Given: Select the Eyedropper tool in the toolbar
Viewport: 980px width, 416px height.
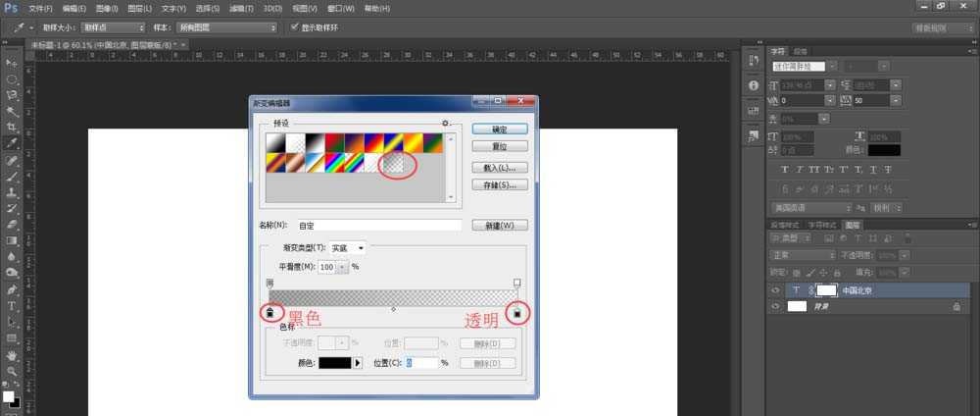Looking at the screenshot, I should coord(12,143).
